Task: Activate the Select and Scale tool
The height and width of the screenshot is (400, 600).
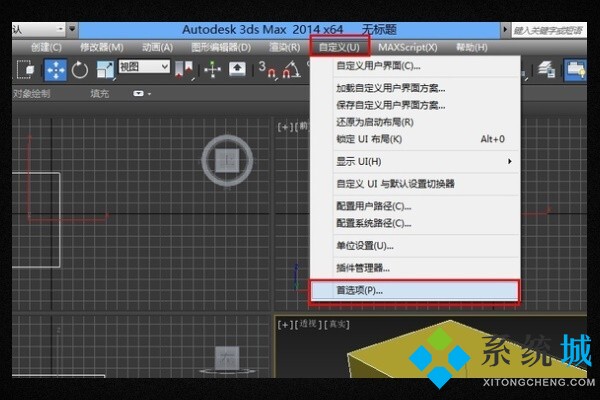Action: click(105, 70)
